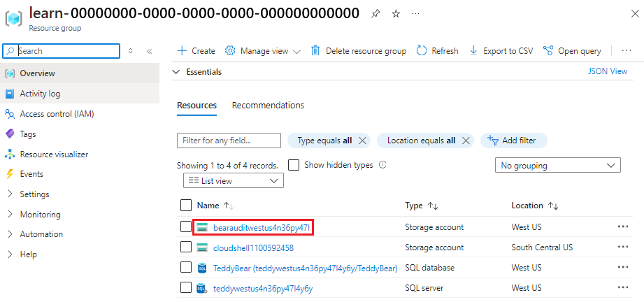Click the resource group cube icon in header

15,19
